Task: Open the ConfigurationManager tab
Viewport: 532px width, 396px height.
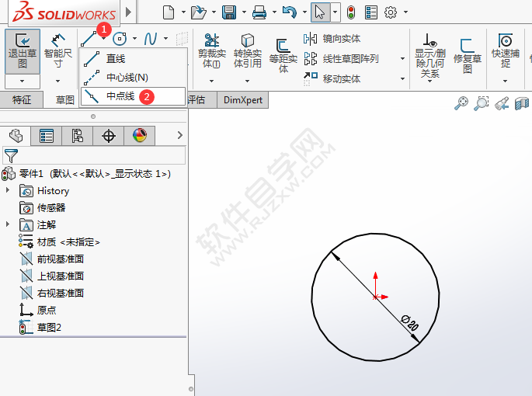Action: (78, 136)
